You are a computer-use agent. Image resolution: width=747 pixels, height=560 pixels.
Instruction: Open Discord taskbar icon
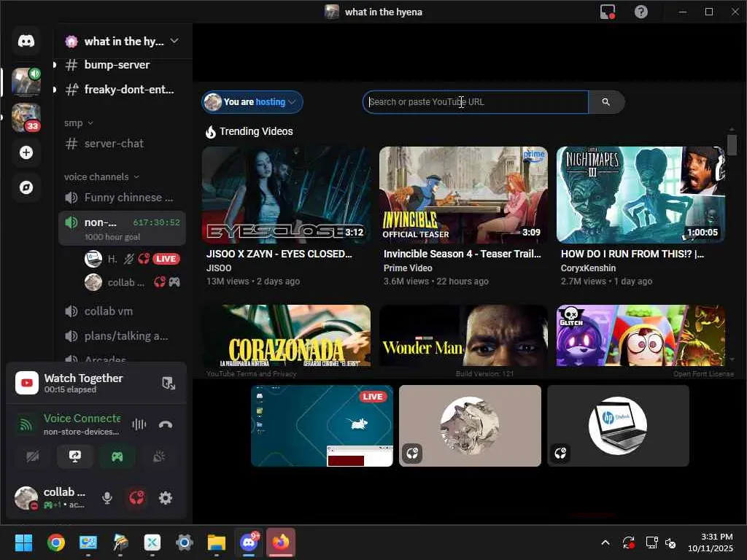point(249,542)
